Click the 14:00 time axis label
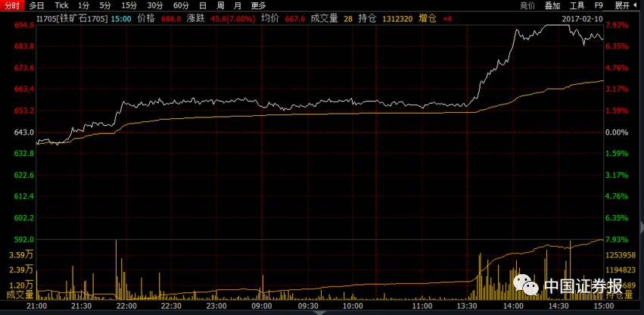Screen dimensions: 644x315 (x=513, y=306)
